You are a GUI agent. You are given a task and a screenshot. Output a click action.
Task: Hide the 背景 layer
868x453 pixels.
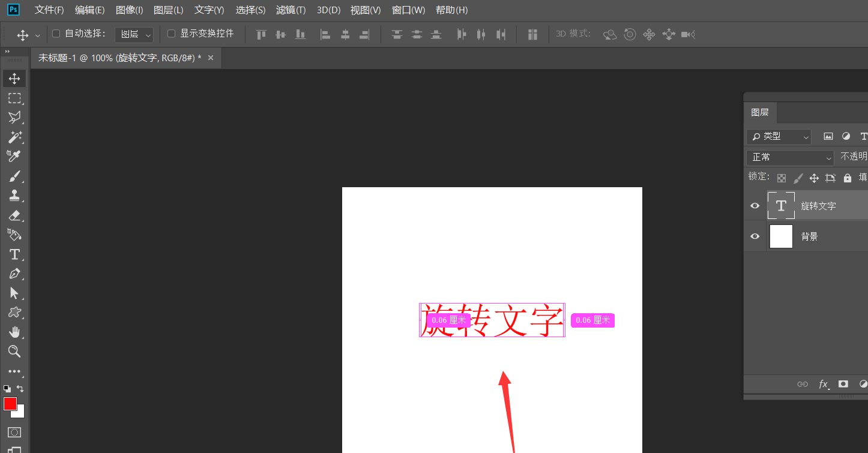(755, 236)
